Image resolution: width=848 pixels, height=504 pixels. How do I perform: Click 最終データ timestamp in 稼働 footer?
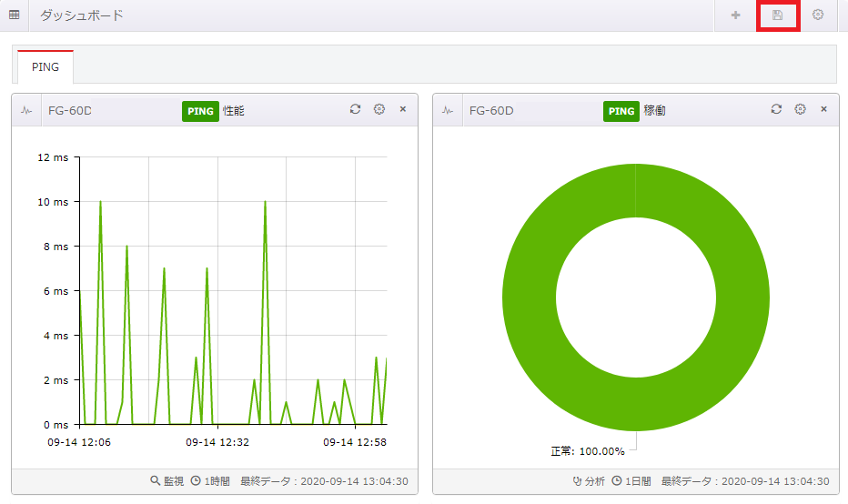click(745, 480)
